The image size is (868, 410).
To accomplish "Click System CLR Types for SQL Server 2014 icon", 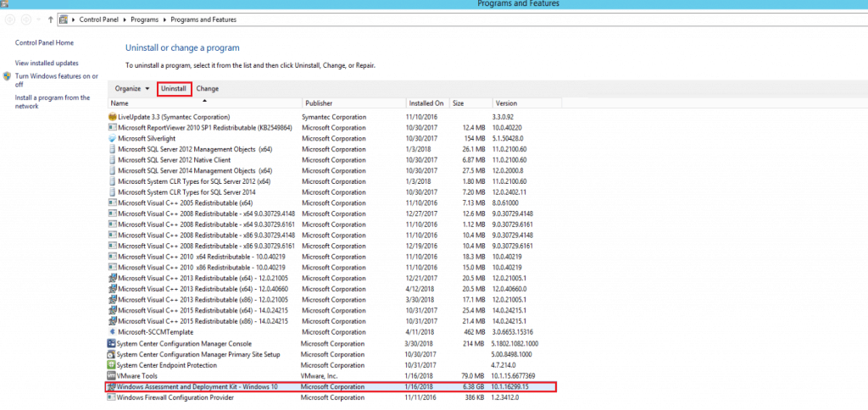I will (113, 192).
